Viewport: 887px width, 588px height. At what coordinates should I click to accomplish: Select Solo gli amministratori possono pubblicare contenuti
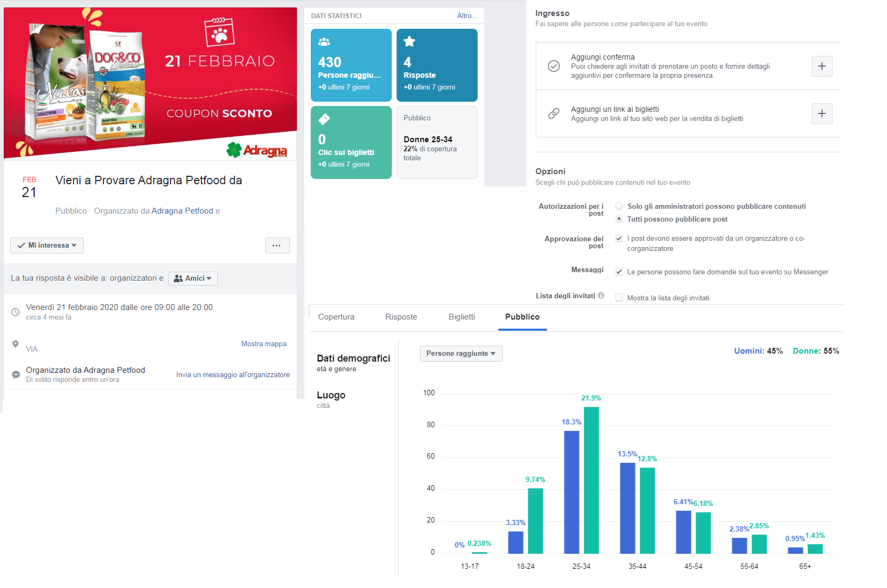(x=619, y=206)
